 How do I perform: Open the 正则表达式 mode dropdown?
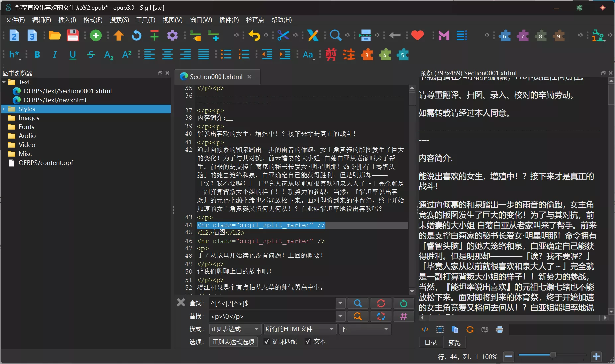pyautogui.click(x=234, y=329)
